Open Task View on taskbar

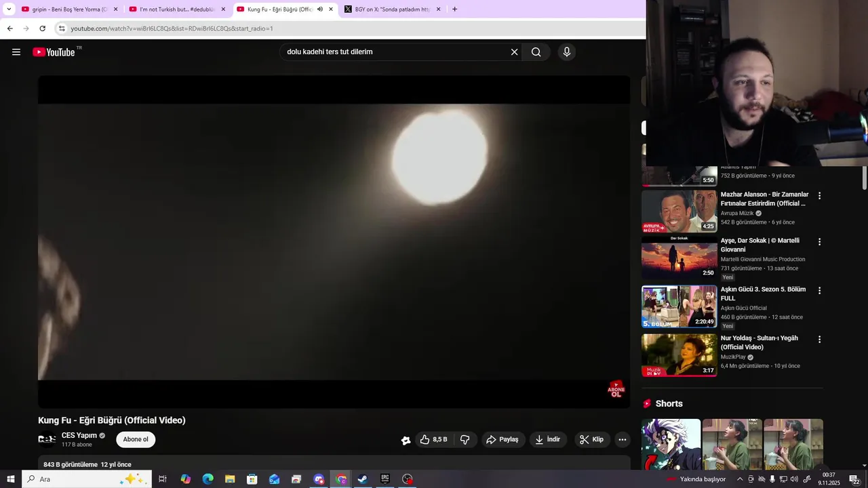(x=163, y=479)
